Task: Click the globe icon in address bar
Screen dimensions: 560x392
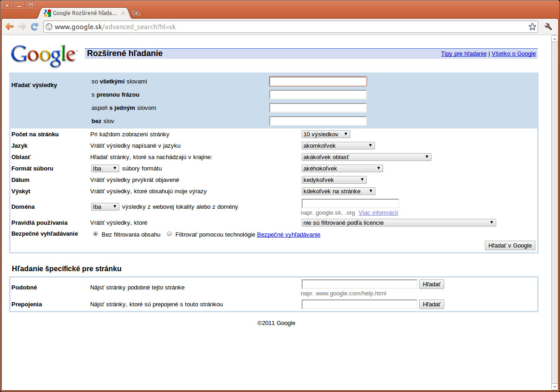Action: 49,27
